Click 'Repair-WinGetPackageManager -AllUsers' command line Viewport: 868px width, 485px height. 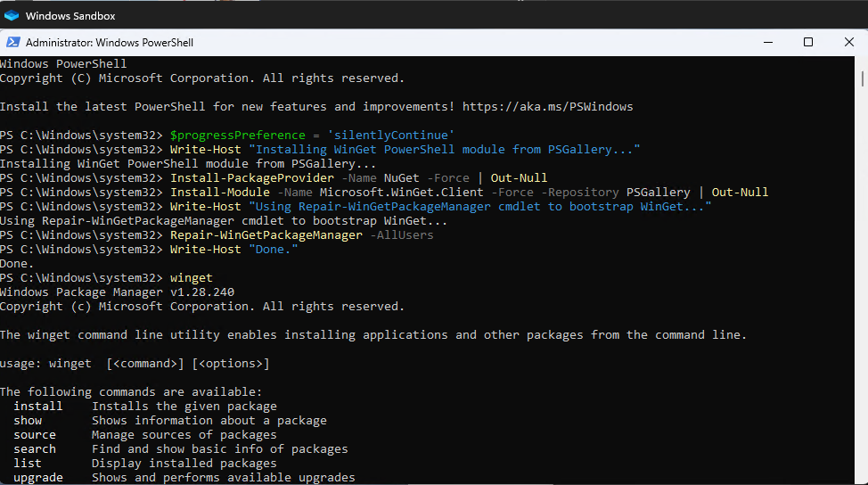click(302, 234)
